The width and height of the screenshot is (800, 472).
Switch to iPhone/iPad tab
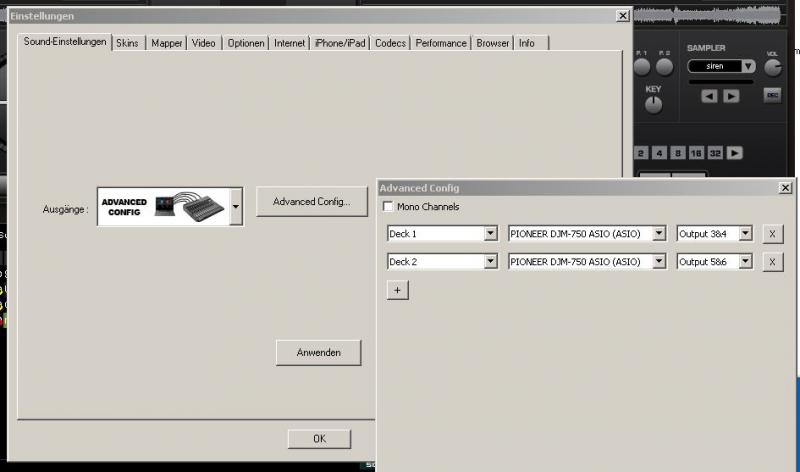click(x=340, y=43)
